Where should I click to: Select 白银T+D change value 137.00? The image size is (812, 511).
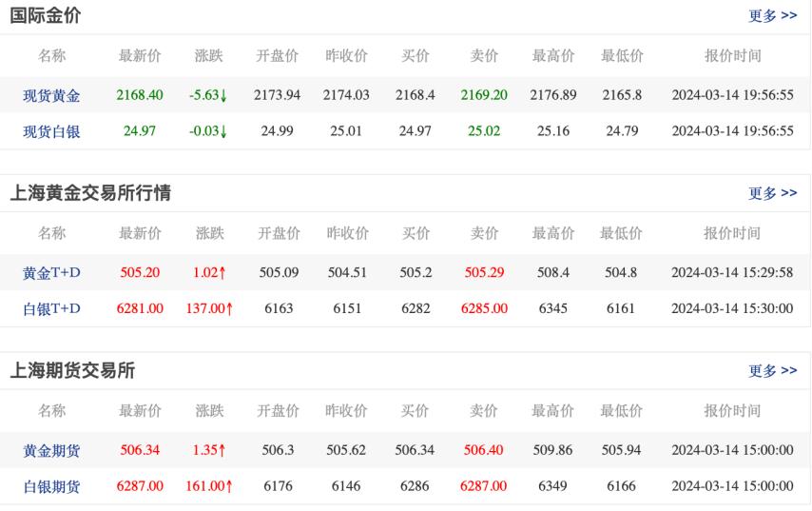[209, 308]
